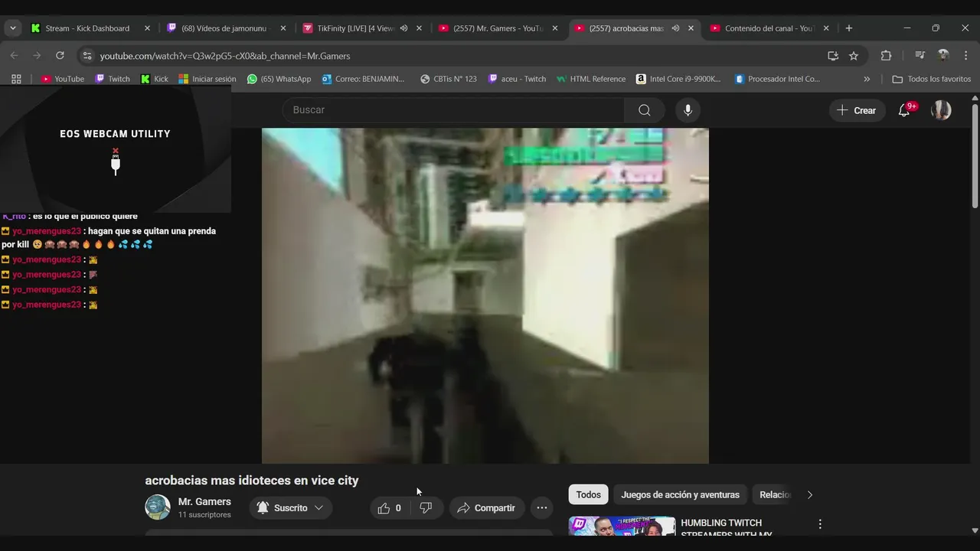Click the magnifier search button
This screenshot has width=980, height=551.
point(645,110)
